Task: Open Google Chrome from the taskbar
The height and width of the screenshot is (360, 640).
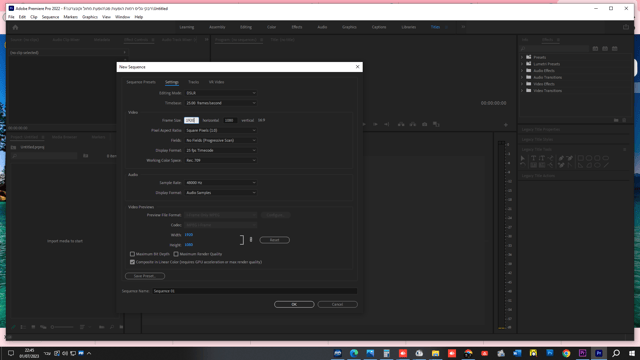Action: [x=566, y=353]
